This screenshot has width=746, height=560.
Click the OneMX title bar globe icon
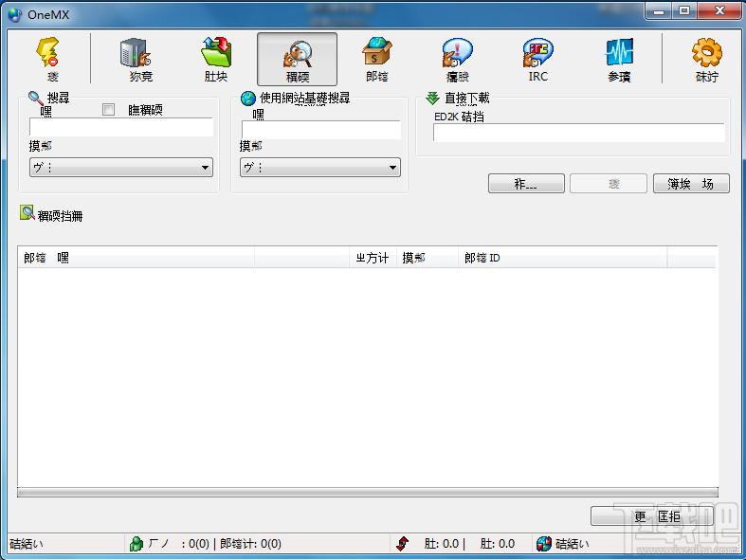(x=15, y=15)
